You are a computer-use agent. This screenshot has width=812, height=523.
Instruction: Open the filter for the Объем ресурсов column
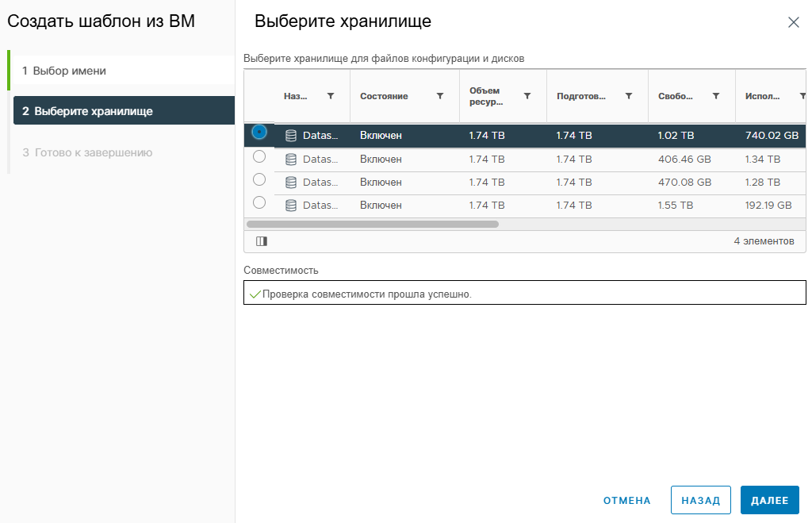click(527, 96)
